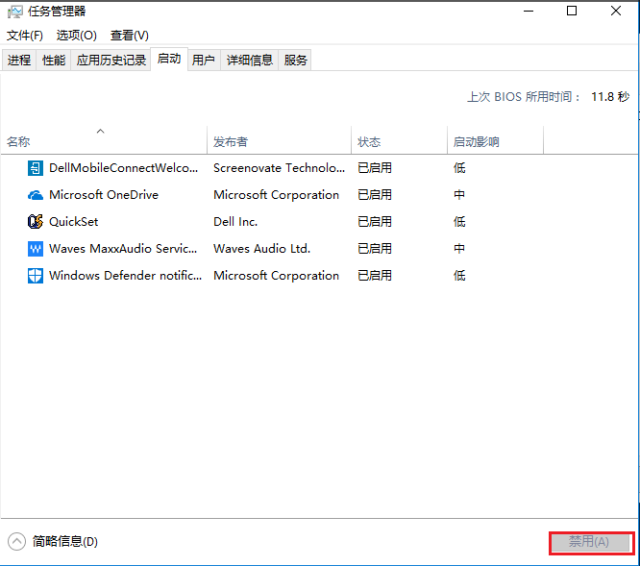
Task: Click 已启用 status in QuickSet row
Action: [375, 222]
